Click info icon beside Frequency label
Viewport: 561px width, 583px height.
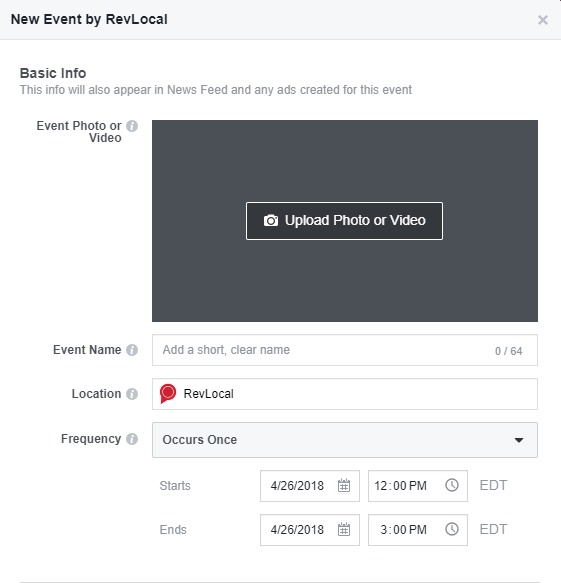tap(132, 439)
